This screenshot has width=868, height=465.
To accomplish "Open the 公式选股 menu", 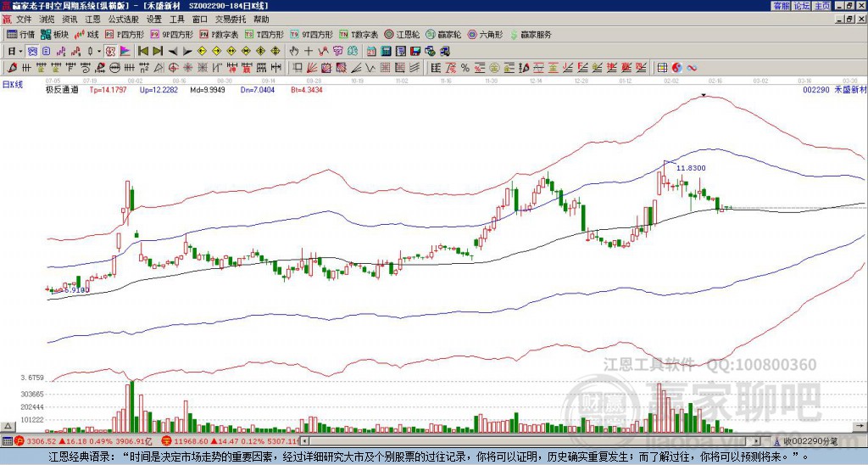I will [x=124, y=20].
